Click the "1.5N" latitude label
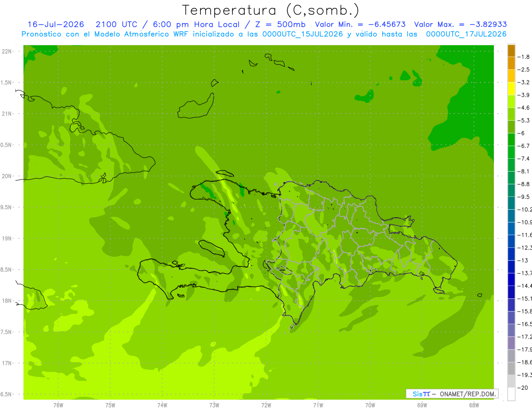Screen dimensions: 532x411 tap(6, 82)
